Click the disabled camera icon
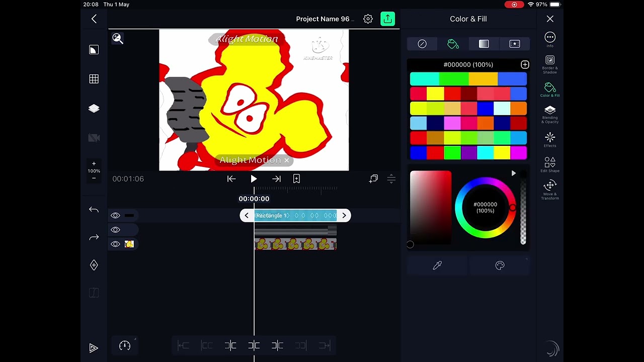The height and width of the screenshot is (362, 644). click(x=94, y=138)
